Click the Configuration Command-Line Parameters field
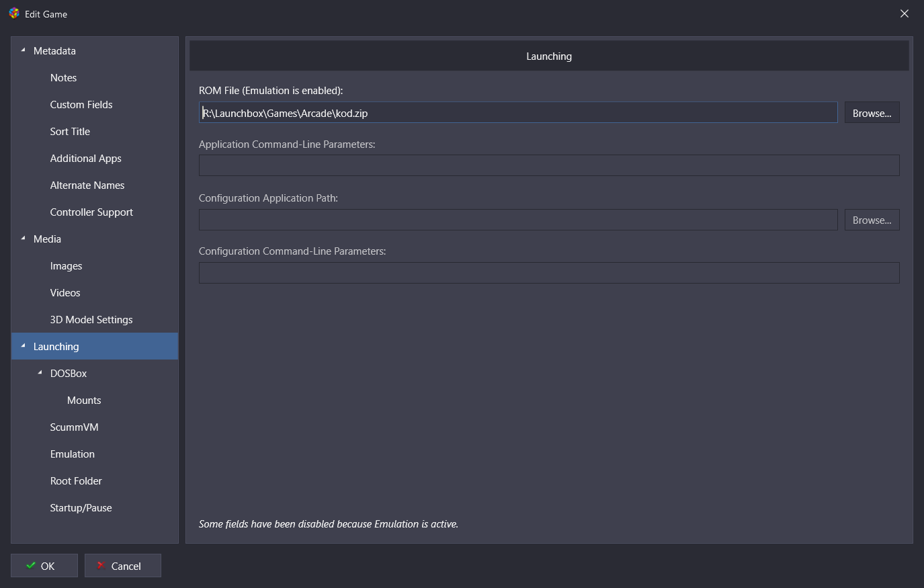924x588 pixels. coord(549,273)
